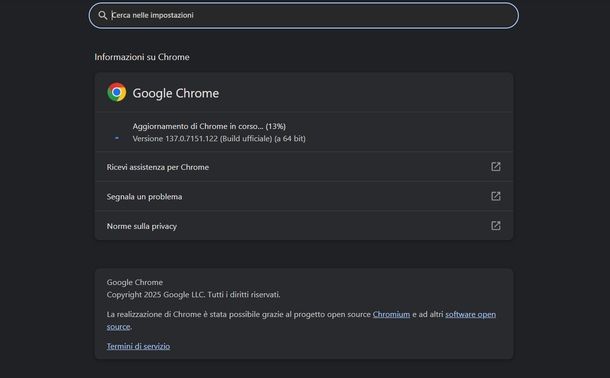Viewport: 610px width, 378px height.
Task: Click external-link icon beside 'Ricevi assistenza per Chrome'
Action: click(496, 167)
